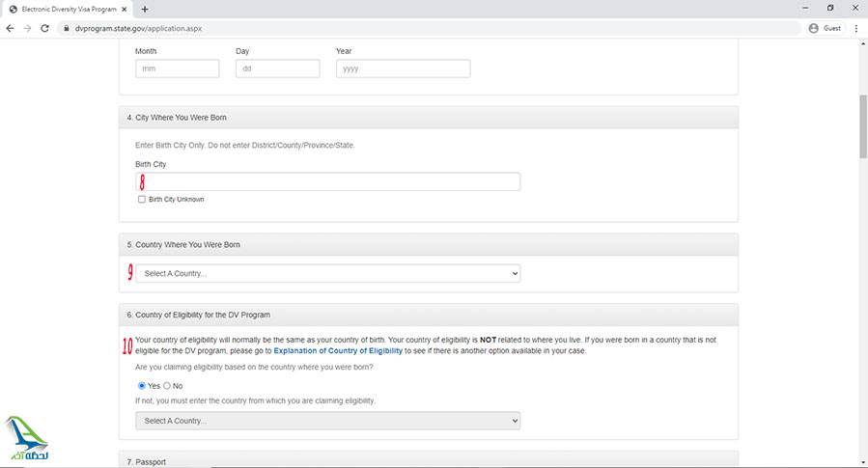The width and height of the screenshot is (868, 468).
Task: Reload the page with the refresh icon
Action: (45, 29)
